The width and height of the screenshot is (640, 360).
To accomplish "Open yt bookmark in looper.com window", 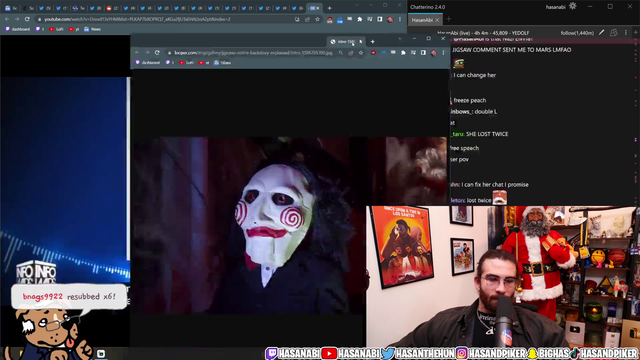I will (204, 63).
